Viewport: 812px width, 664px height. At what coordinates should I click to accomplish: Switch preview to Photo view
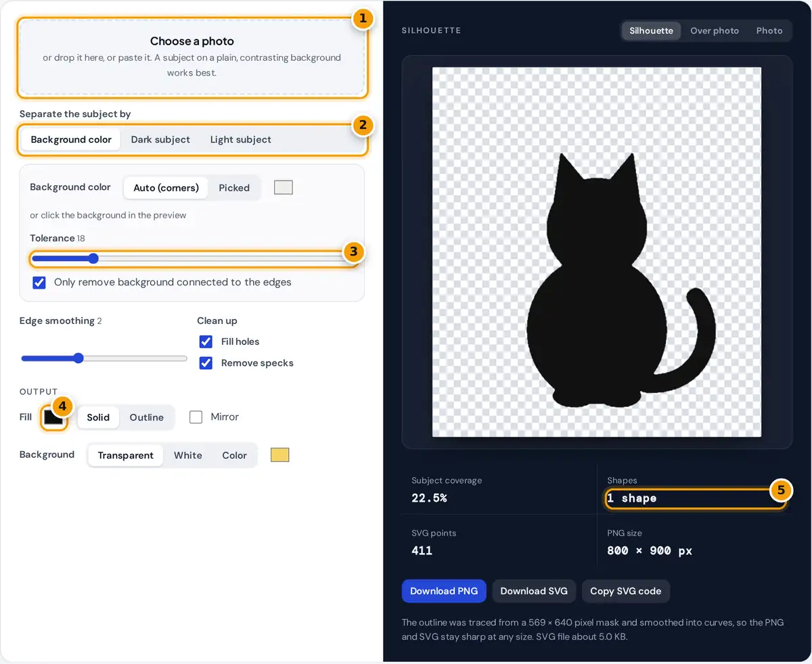(769, 30)
